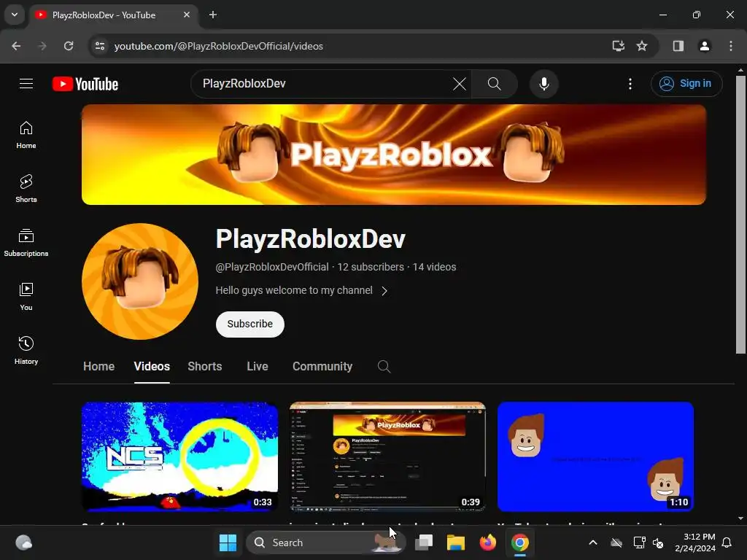Open a new browser tab
Image resolution: width=747 pixels, height=560 pixels.
pos(213,15)
